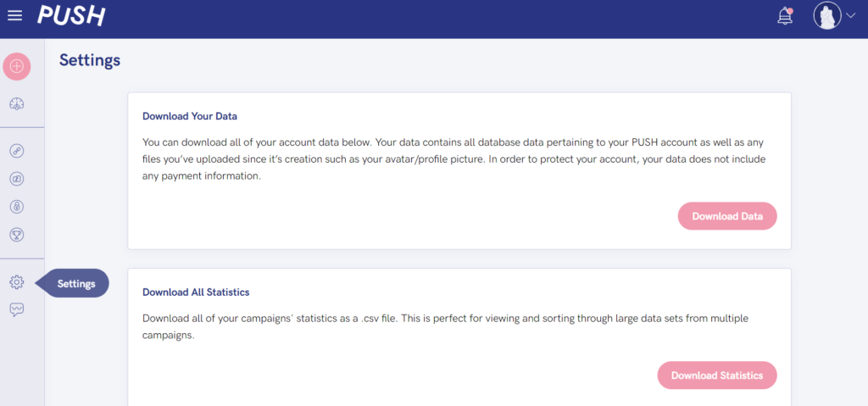
Task: Click the Settings tooltip label
Action: tap(76, 284)
